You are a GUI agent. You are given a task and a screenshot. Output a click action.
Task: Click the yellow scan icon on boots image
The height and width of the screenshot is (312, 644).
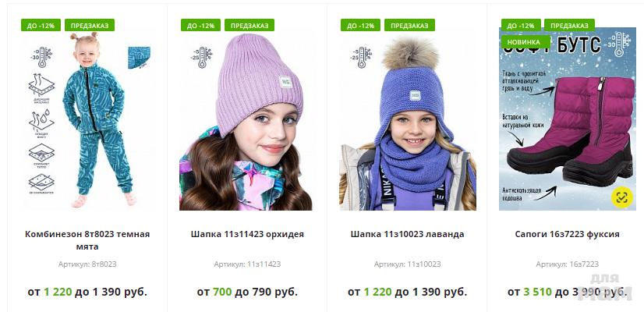[622, 197]
